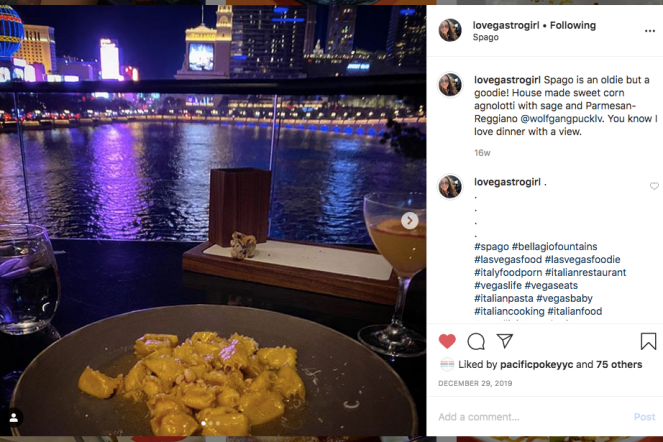Image resolution: width=663 pixels, height=442 pixels.
Task: Focus the Add a comment field
Action: pos(533,417)
